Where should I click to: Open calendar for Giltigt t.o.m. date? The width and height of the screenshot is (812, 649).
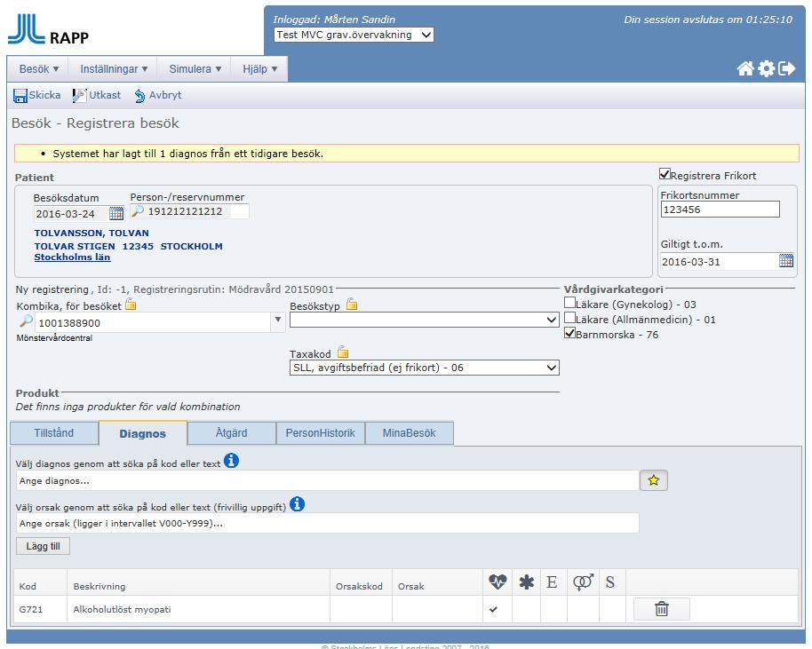point(786,261)
